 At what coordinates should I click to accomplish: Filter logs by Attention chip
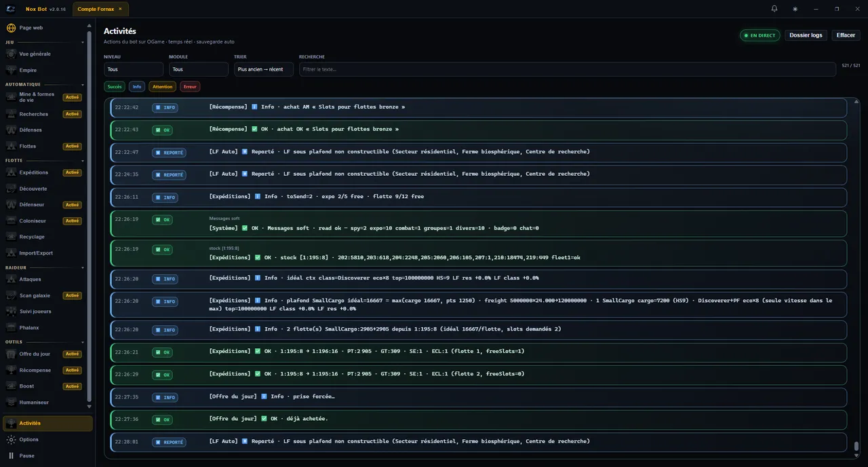pyautogui.click(x=162, y=86)
